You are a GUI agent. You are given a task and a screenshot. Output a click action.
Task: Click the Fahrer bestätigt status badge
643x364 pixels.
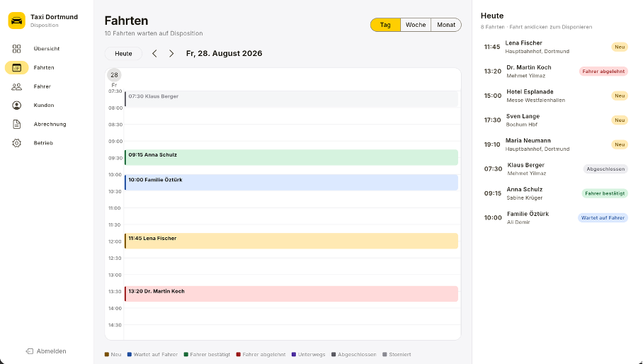point(605,193)
